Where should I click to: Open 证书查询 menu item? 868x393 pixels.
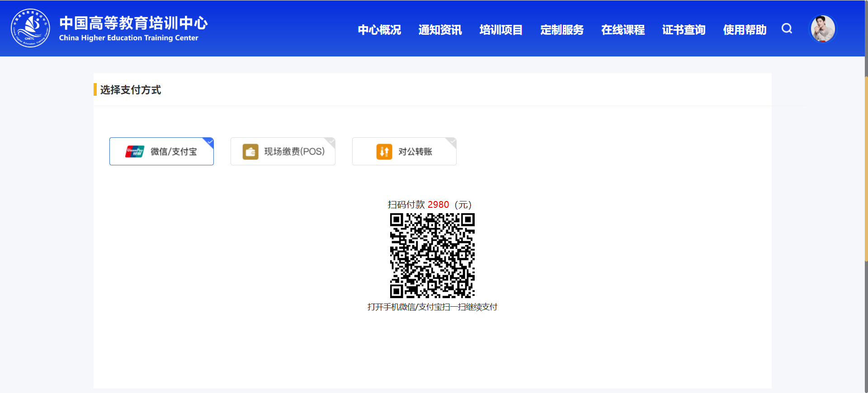[x=684, y=30]
